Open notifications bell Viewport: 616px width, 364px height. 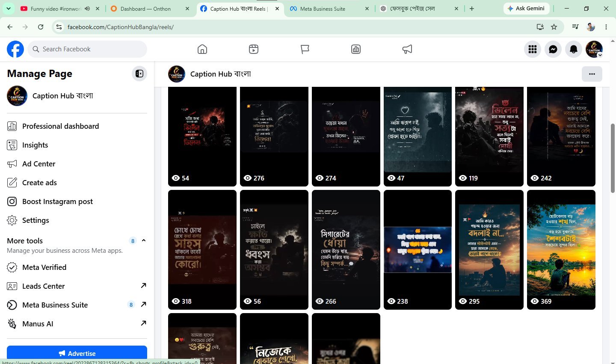tap(574, 49)
